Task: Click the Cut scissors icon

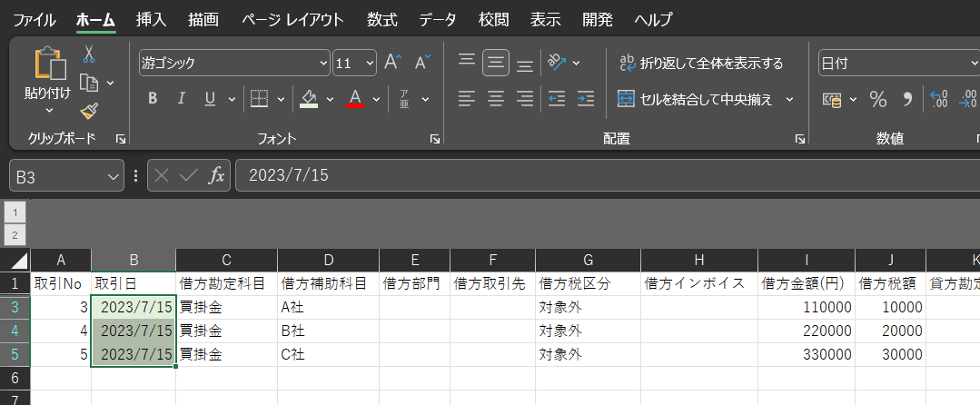Action: [x=89, y=55]
